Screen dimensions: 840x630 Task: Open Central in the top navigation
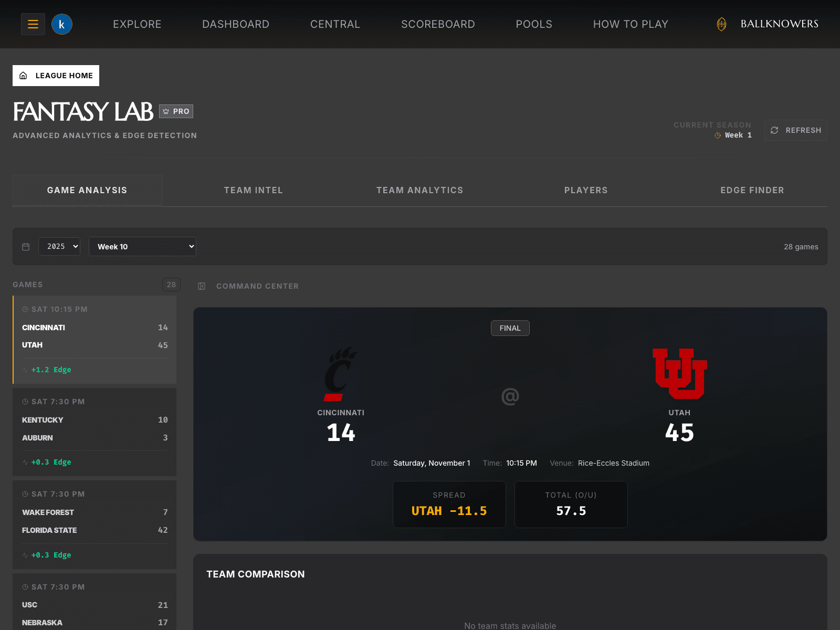(x=335, y=24)
